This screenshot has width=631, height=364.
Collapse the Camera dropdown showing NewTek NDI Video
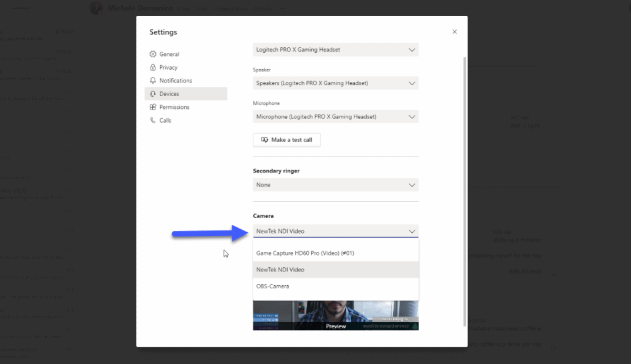[336, 231]
